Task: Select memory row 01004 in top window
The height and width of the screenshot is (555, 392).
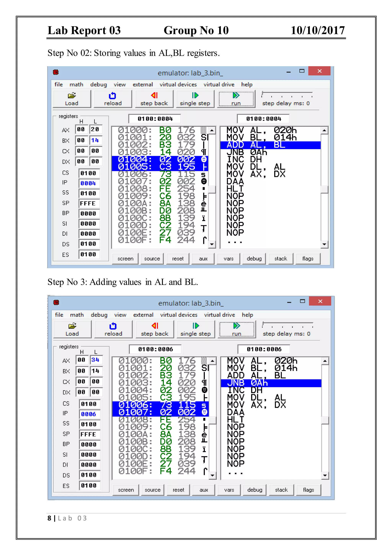Action: pyautogui.click(x=160, y=159)
